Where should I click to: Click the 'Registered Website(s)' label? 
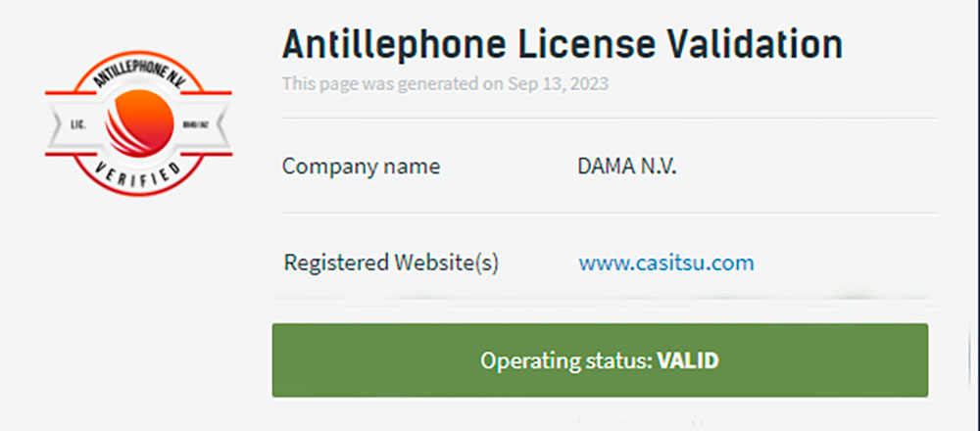391,263
